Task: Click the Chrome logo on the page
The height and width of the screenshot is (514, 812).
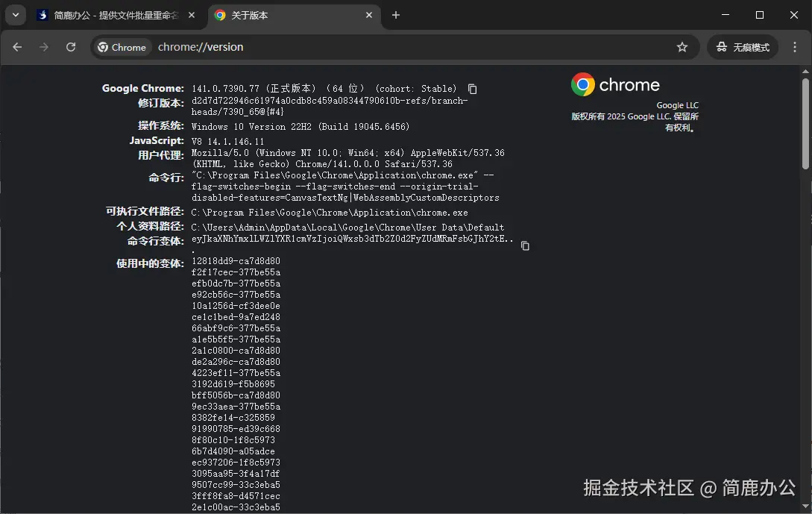Action: pos(615,84)
